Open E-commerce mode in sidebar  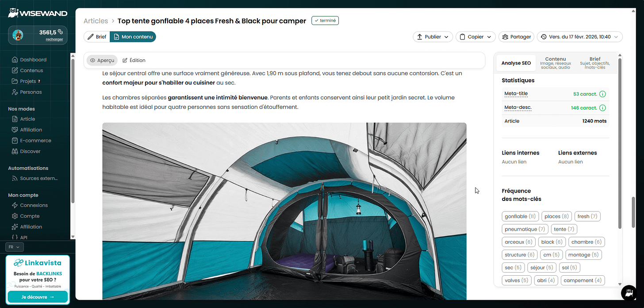tap(35, 141)
